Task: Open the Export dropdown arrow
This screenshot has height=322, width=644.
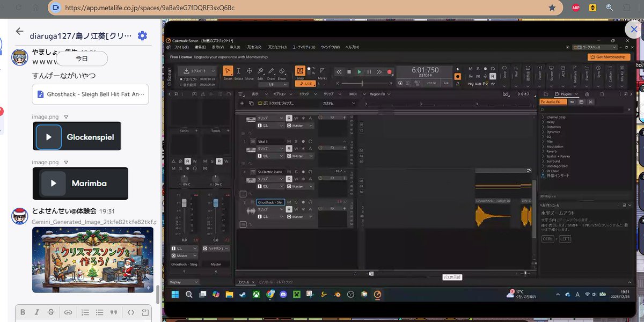Action: tap(213, 71)
